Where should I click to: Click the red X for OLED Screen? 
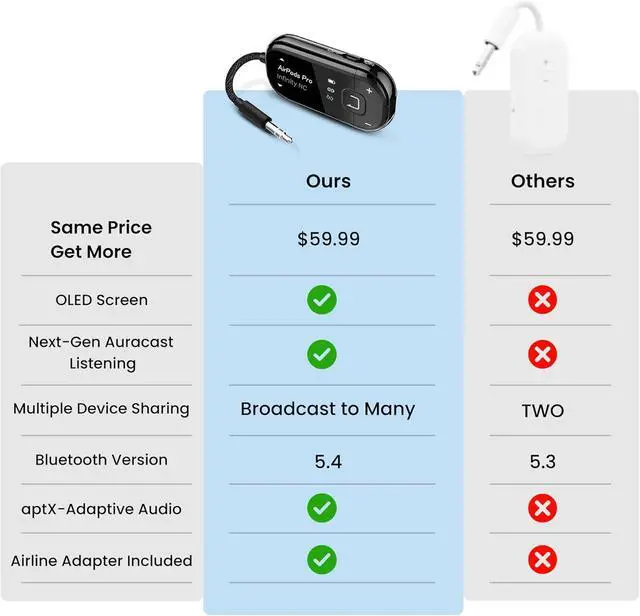[542, 299]
